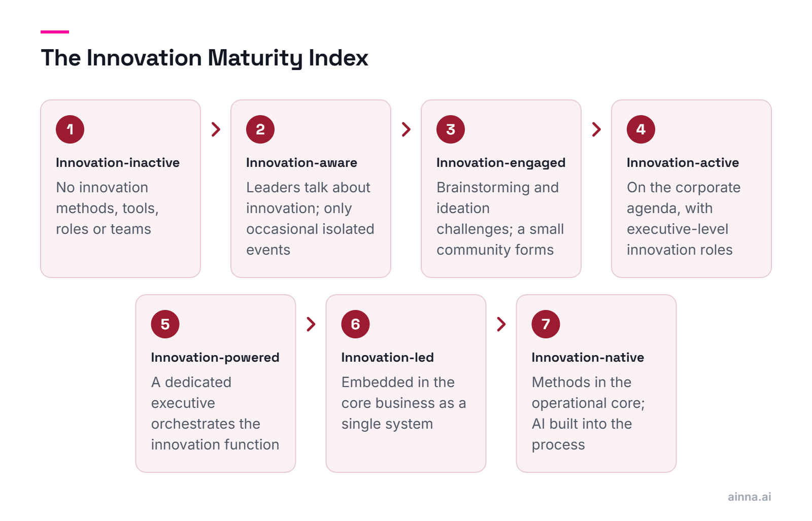Select the Innovation-aware heading

(301, 163)
